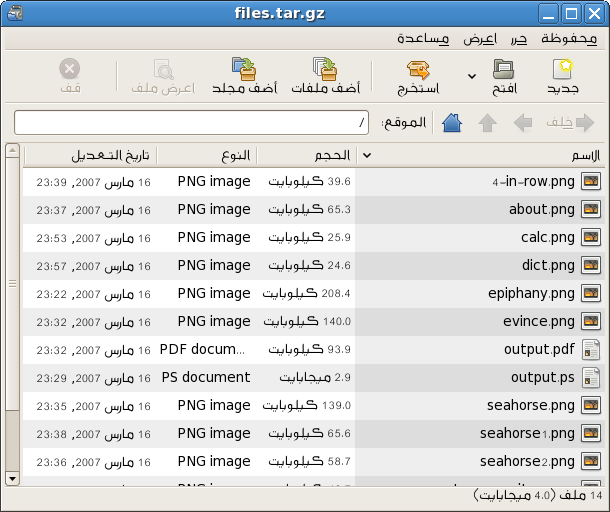Viewport: 610px width, 512px height.
Task: Expand the Open button dropdown arrow
Action: [x=472, y=75]
